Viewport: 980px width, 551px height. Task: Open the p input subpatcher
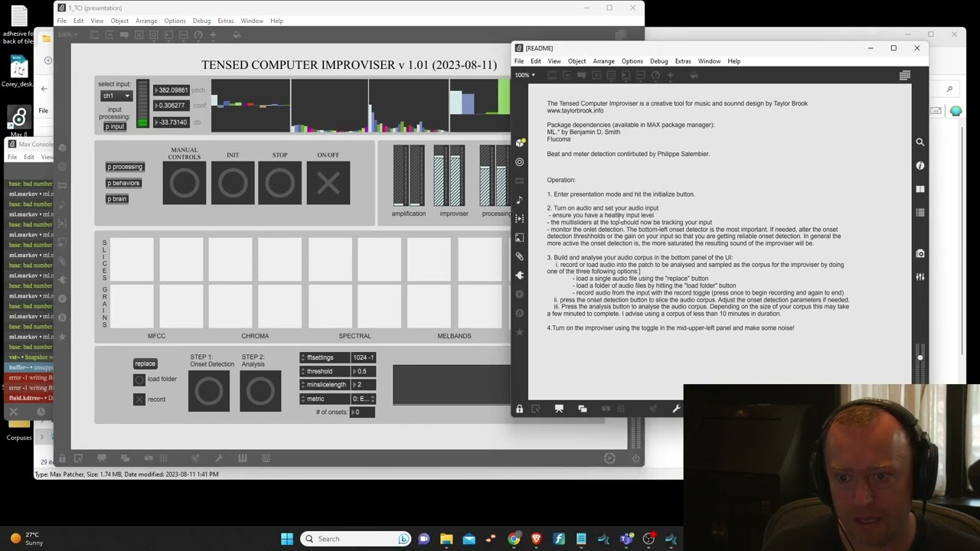point(115,126)
